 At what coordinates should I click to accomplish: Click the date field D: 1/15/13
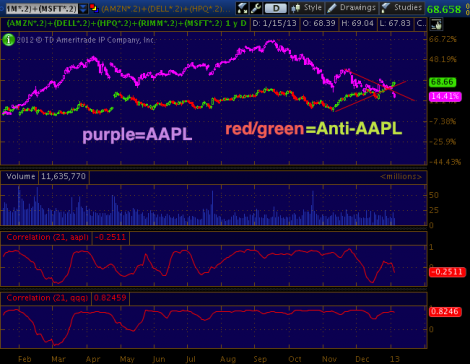coord(274,23)
